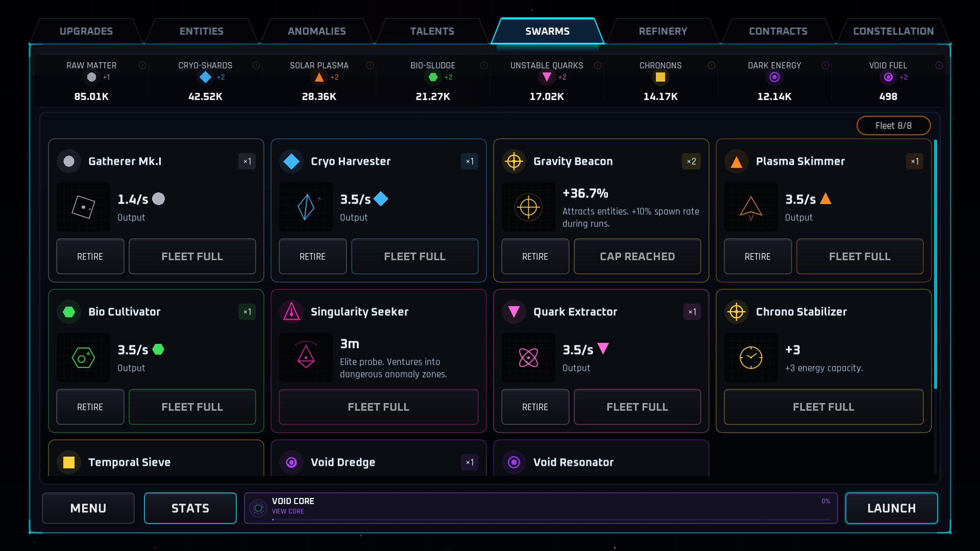The height and width of the screenshot is (551, 980).
Task: Open the Constellation tab
Action: point(894,31)
